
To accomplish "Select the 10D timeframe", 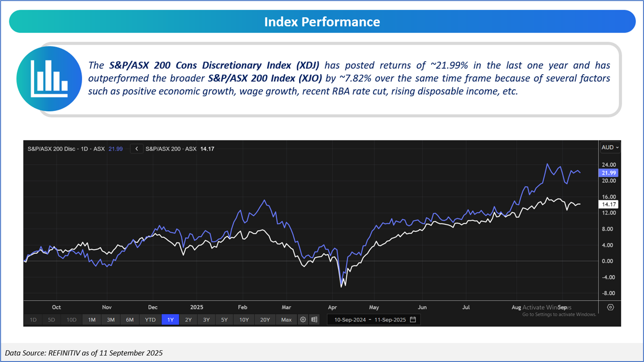I will [x=72, y=320].
